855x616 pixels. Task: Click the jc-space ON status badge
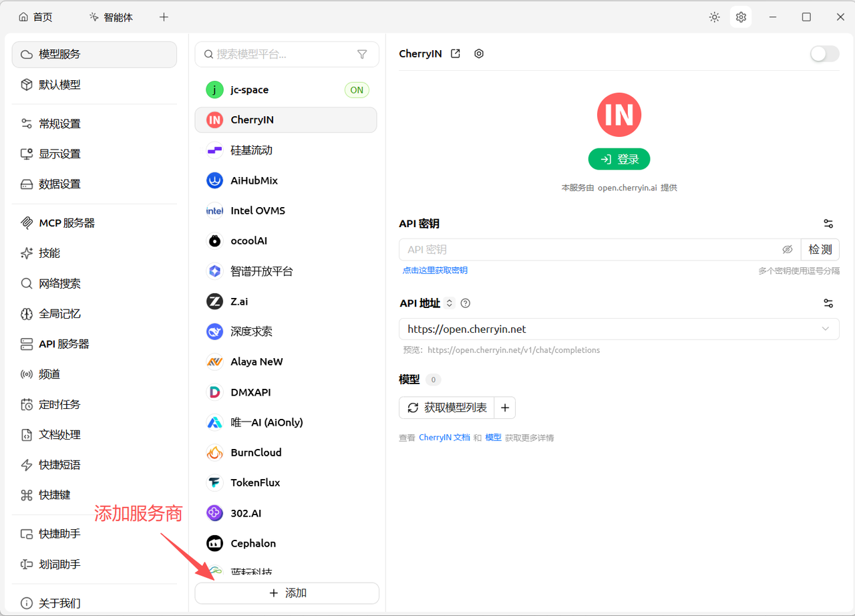tap(357, 90)
